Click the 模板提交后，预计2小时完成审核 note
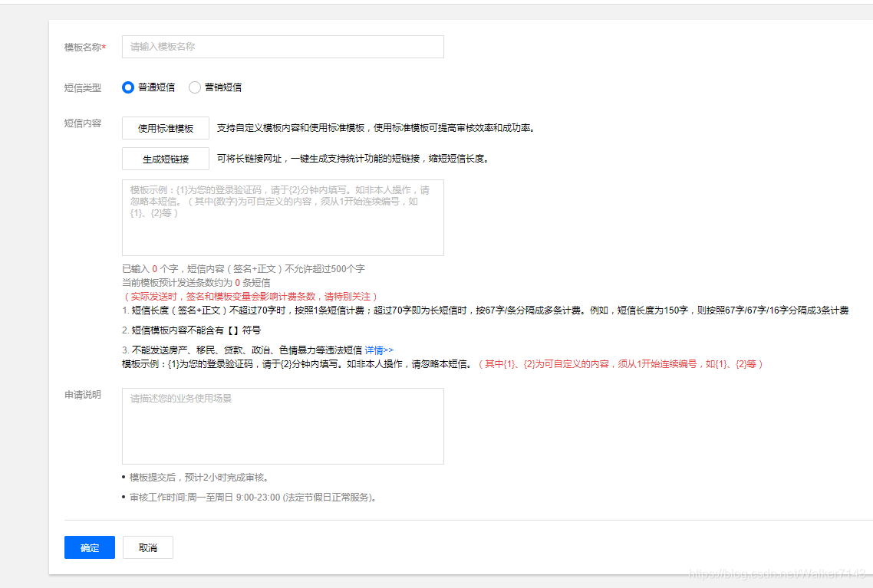The height and width of the screenshot is (588, 873). pyautogui.click(x=200, y=478)
